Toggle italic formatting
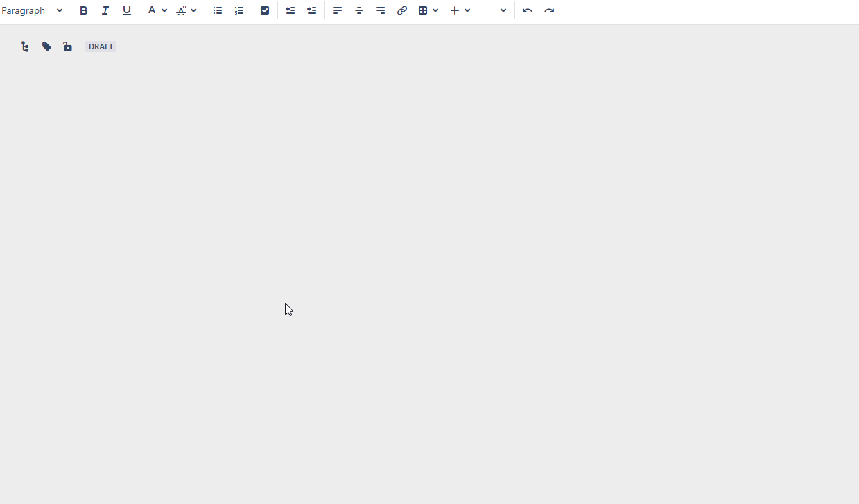This screenshot has height=504, width=859. [x=105, y=10]
